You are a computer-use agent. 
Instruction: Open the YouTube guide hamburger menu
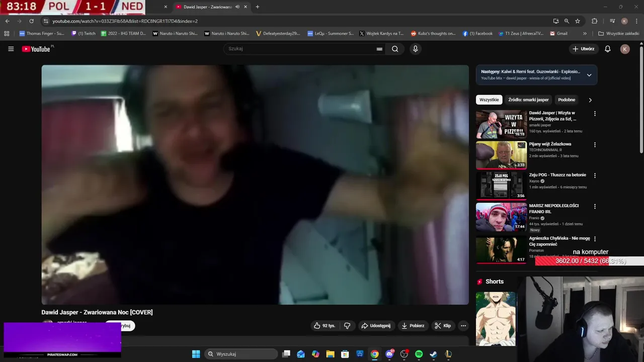(x=11, y=49)
